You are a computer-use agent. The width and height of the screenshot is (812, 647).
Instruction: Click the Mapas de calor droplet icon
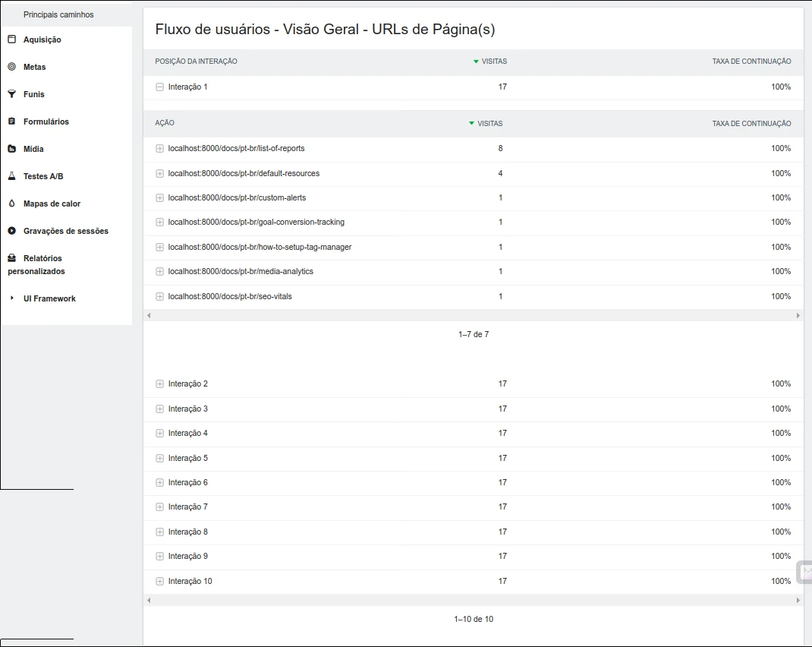pos(11,204)
